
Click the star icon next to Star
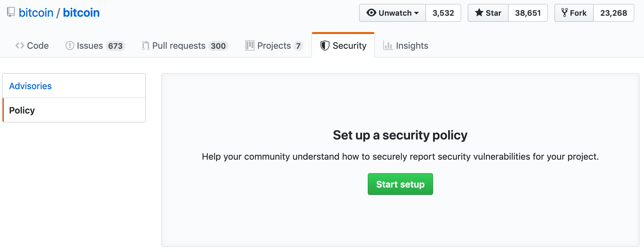(479, 13)
